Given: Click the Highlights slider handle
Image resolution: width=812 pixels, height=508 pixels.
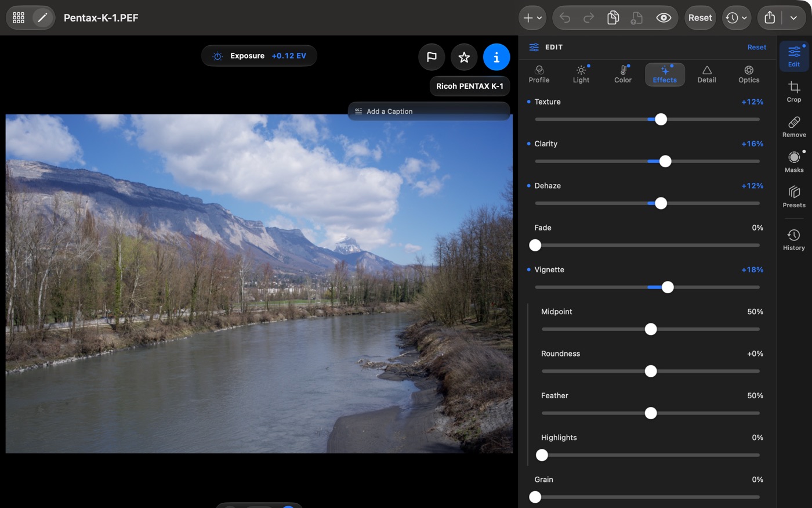Looking at the screenshot, I should click(x=542, y=455).
